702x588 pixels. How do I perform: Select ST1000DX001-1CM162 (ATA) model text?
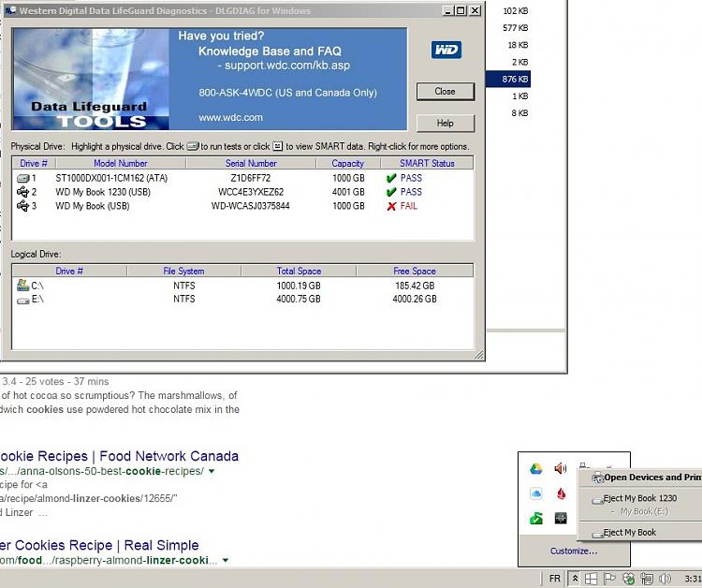coord(111,178)
